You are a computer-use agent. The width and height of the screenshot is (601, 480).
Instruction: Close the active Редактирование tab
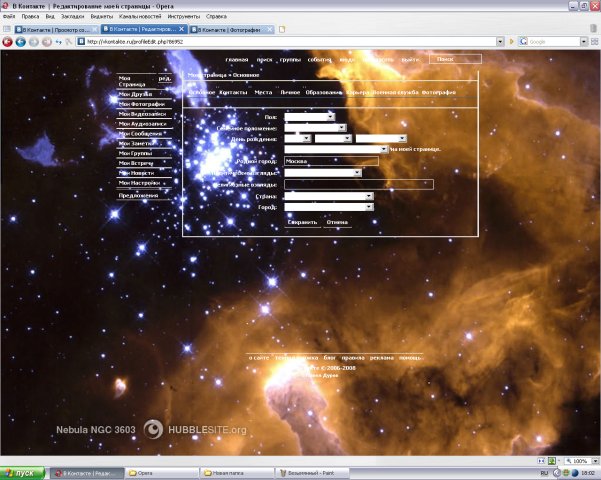click(181, 29)
